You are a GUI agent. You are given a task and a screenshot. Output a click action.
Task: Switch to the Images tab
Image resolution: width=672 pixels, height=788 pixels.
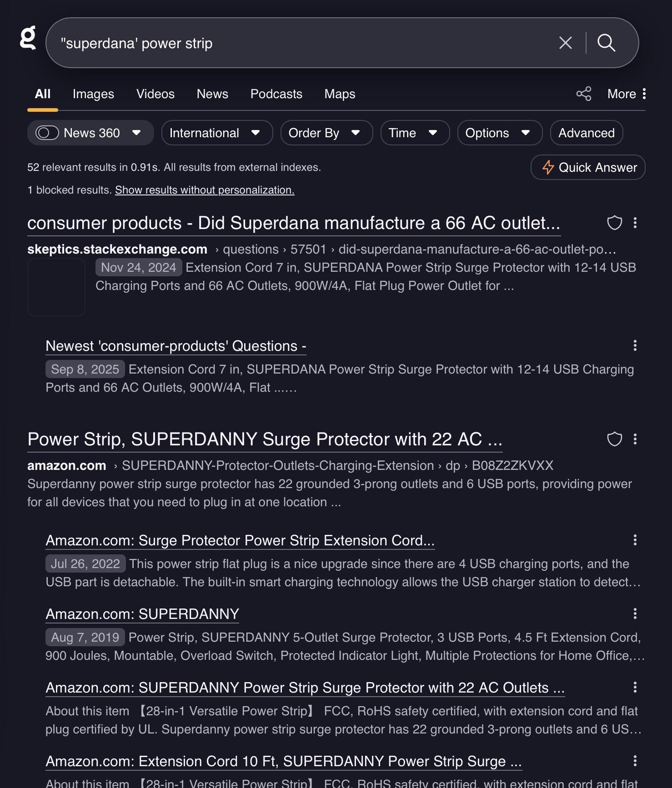pos(93,94)
